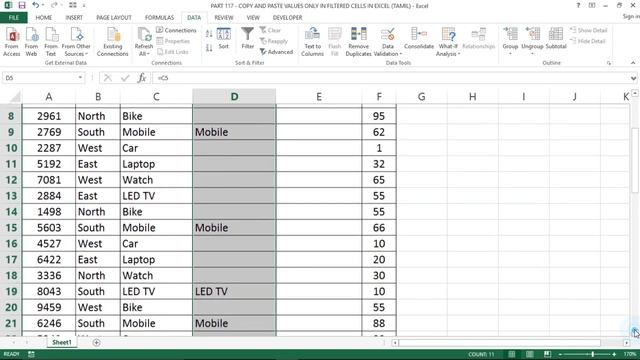Open the Connections command
This screenshot has width=640, height=360.
(176, 30)
